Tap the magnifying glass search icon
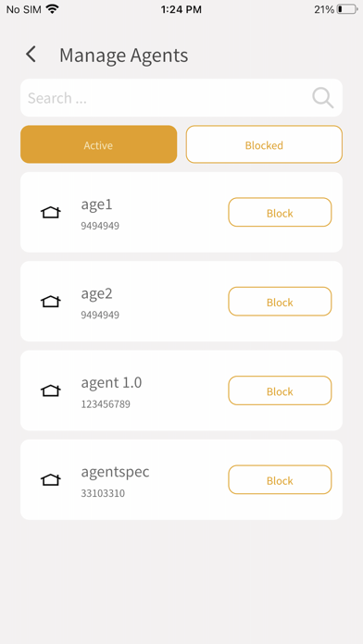The width and height of the screenshot is (363, 644). pyautogui.click(x=322, y=98)
